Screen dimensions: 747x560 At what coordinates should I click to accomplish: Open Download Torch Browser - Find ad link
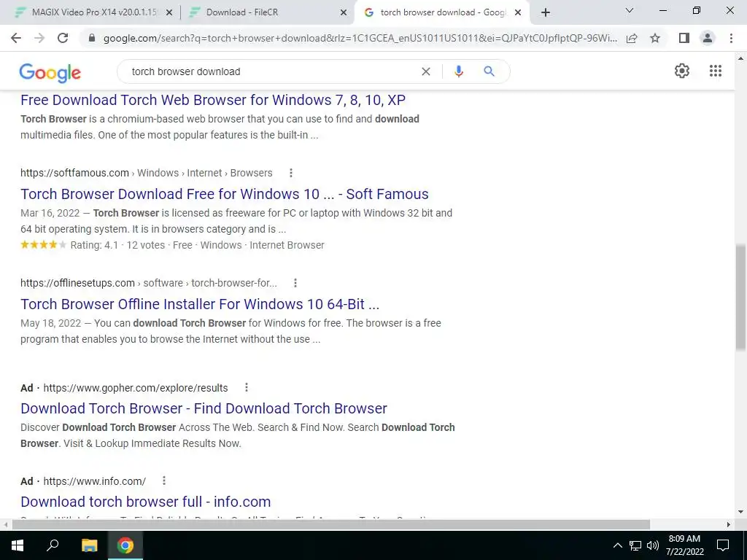click(x=204, y=408)
